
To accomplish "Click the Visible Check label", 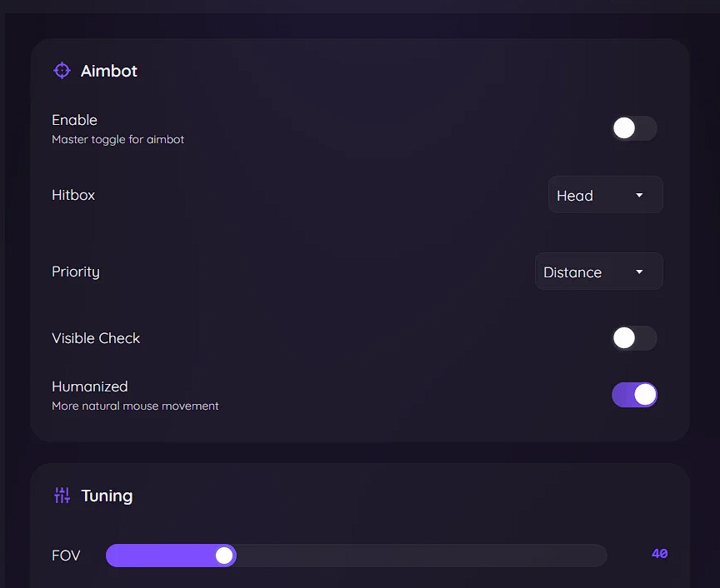I will point(96,338).
